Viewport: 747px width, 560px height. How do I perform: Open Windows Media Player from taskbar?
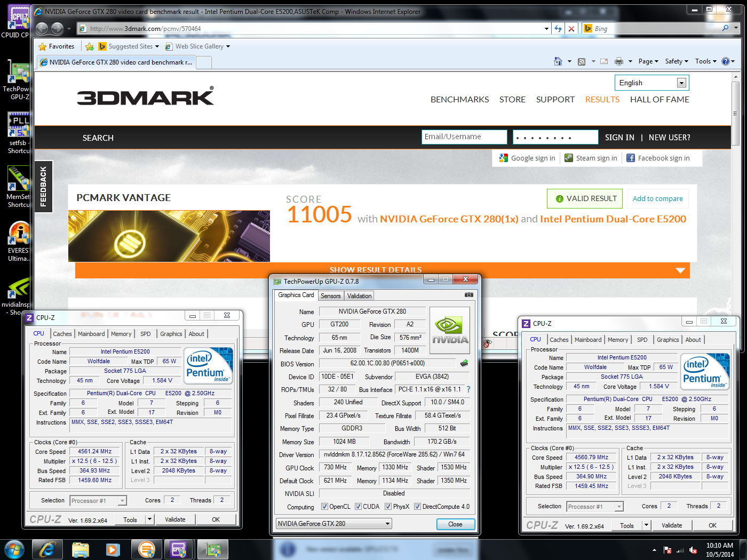[x=113, y=549]
